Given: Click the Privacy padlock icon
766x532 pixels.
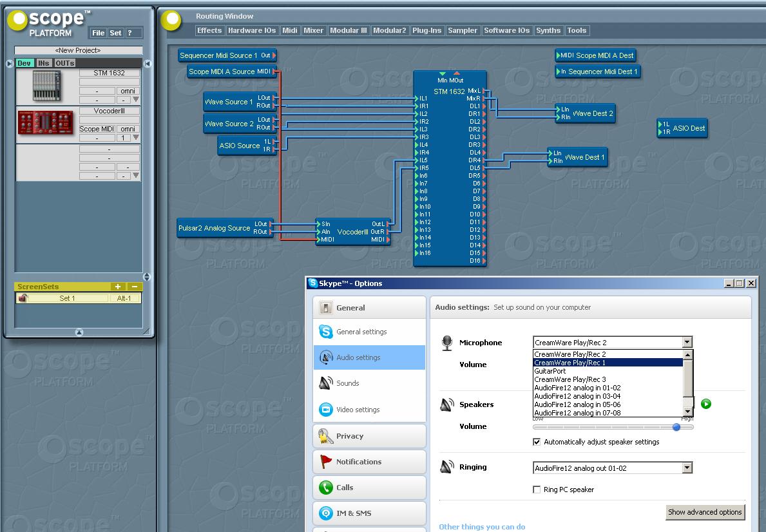Looking at the screenshot, I should (325, 436).
